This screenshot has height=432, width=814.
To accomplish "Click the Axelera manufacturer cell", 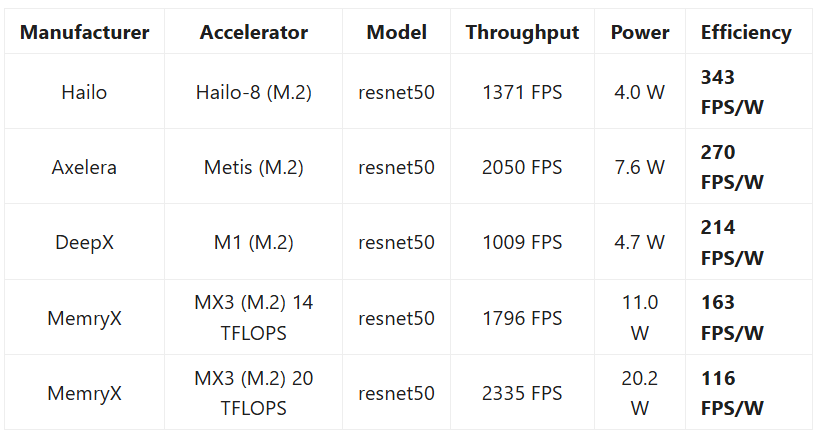I will 84,167.
